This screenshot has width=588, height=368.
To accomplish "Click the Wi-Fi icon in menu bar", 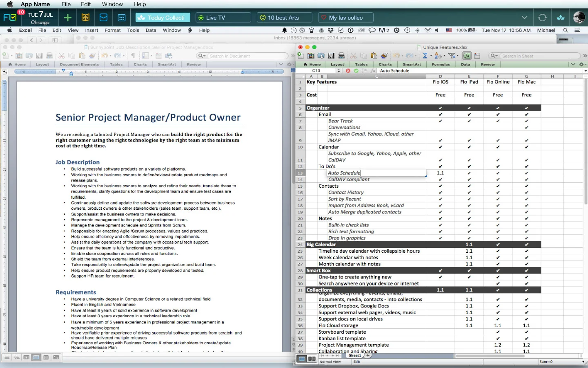I will [x=428, y=30].
